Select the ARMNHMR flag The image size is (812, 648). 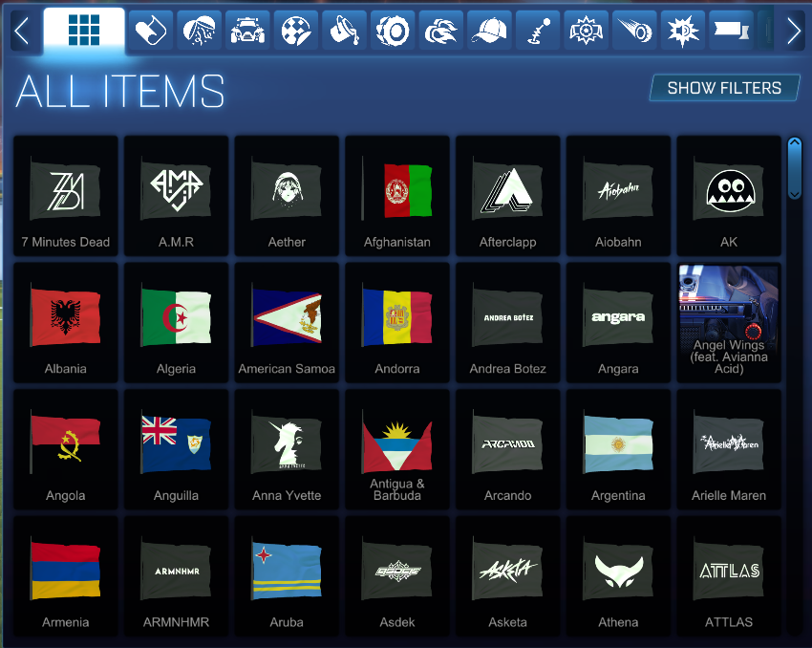pos(176,576)
